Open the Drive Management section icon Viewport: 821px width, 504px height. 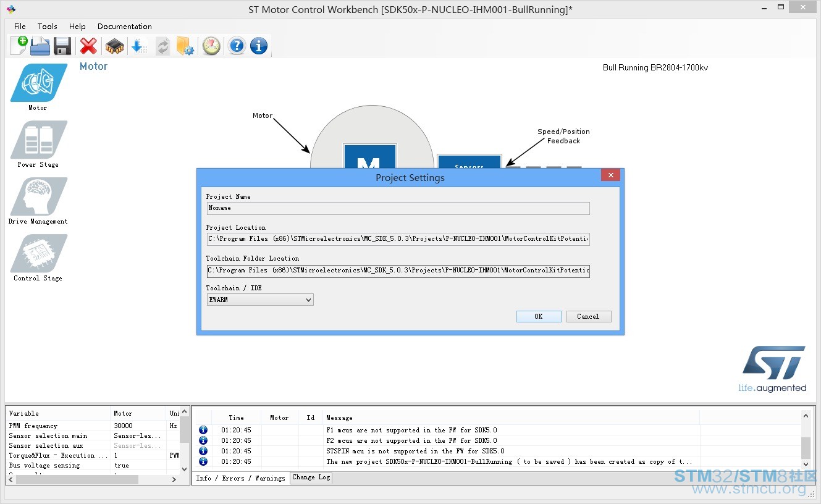pos(38,196)
